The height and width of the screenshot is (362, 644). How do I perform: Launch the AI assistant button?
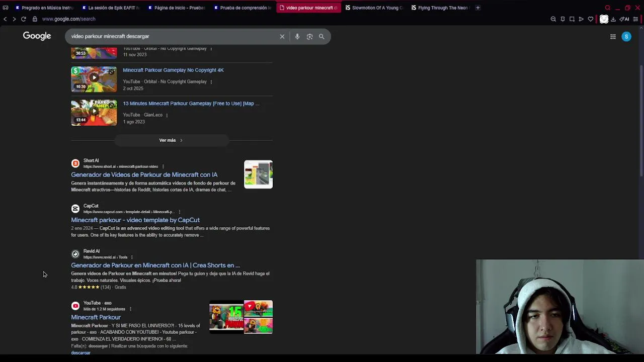pos(624,19)
